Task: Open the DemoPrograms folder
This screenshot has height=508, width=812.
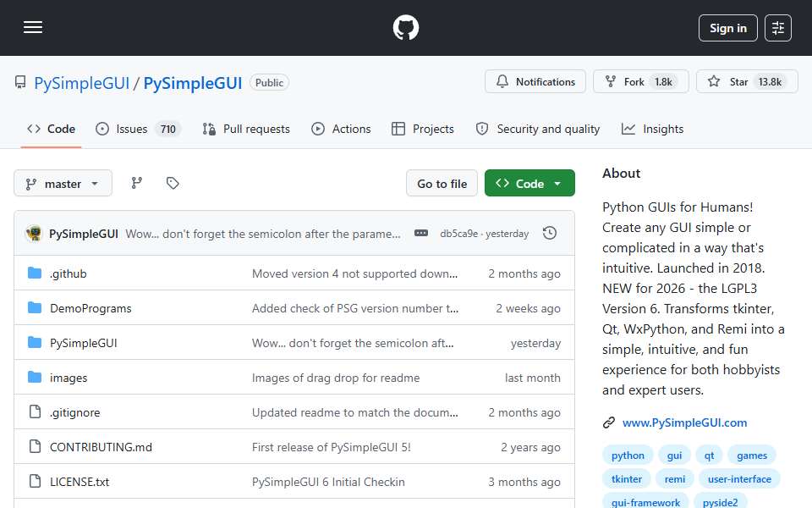Action: coord(91,308)
